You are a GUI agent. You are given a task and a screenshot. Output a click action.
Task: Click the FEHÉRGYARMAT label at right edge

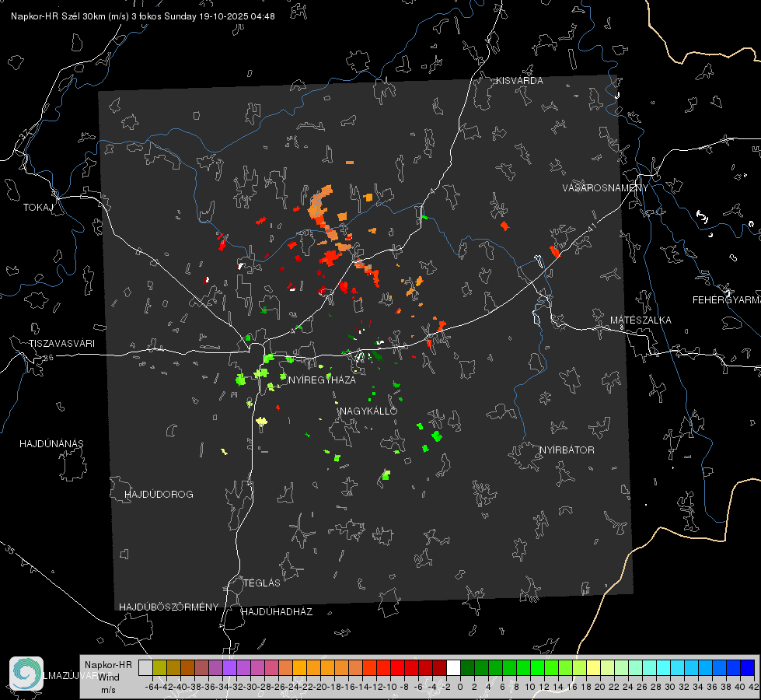727,300
